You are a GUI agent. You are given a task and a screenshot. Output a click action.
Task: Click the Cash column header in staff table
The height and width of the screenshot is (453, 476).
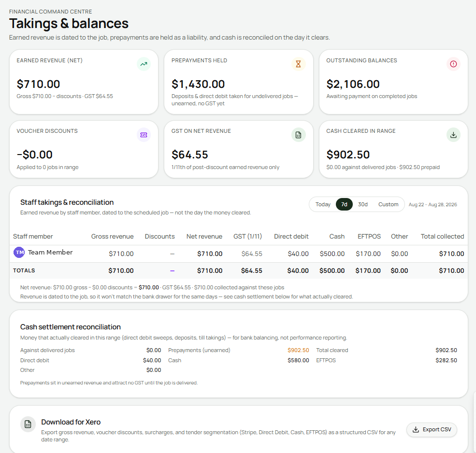click(x=337, y=236)
